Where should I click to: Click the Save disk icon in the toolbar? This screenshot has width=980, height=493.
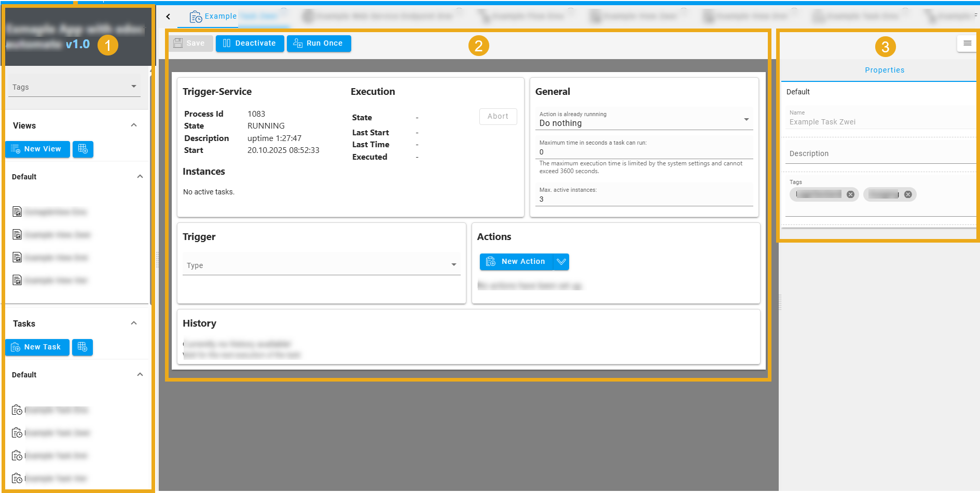(178, 43)
